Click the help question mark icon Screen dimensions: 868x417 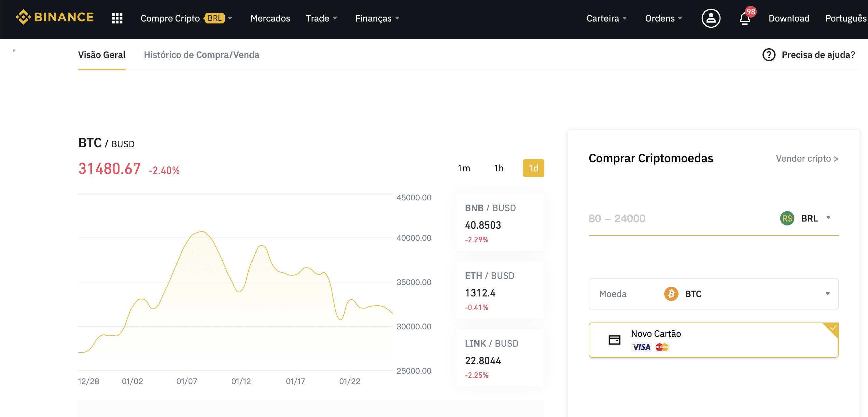(x=769, y=55)
